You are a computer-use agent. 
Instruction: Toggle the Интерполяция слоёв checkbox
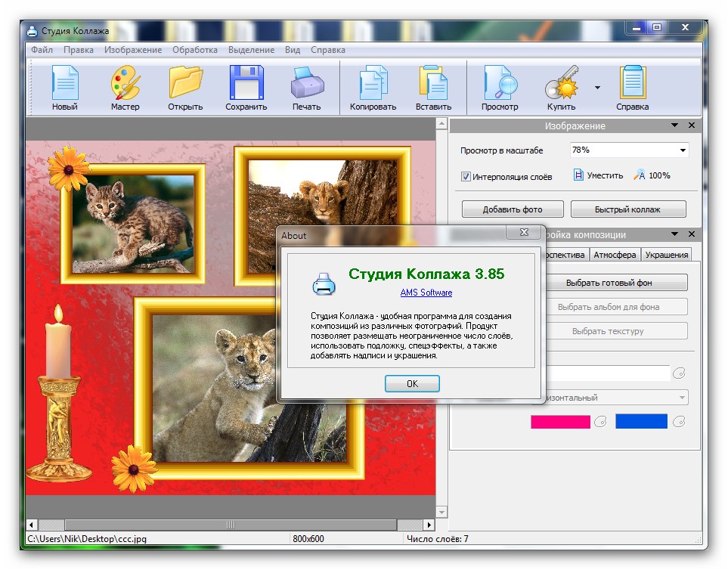[x=466, y=176]
